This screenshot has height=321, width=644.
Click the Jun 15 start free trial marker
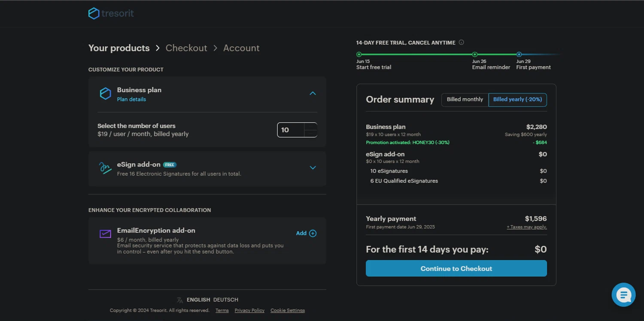pos(359,55)
